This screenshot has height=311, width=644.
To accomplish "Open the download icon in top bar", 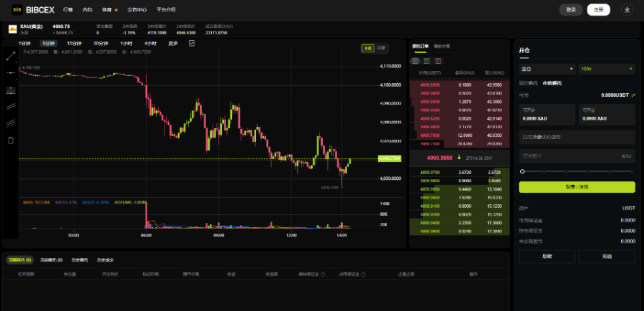I will 627,9.
